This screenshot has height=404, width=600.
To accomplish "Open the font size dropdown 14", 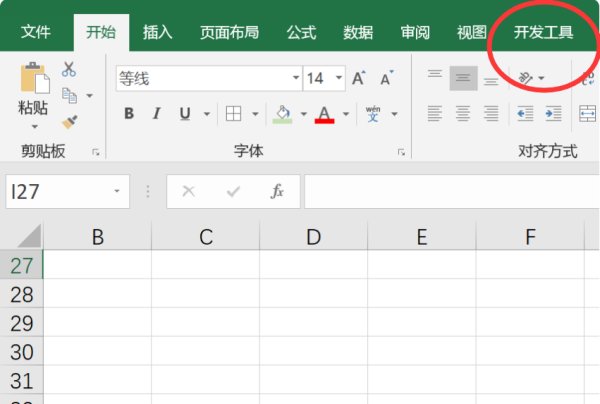I will (339, 78).
